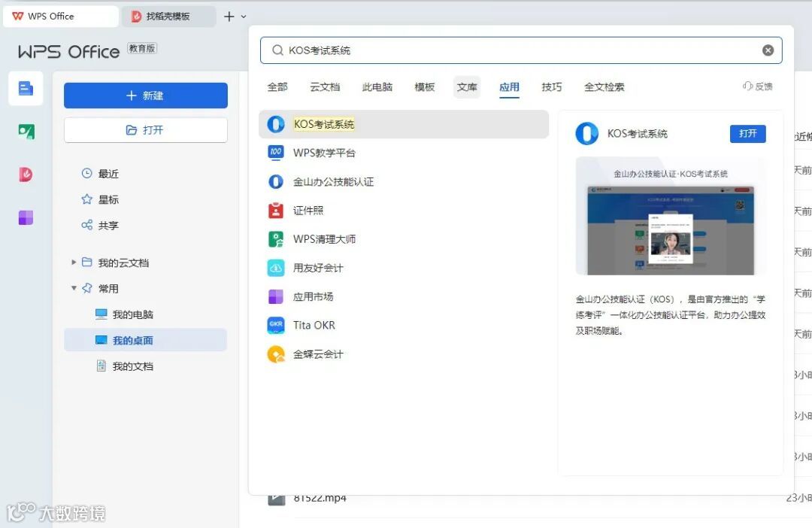Image resolution: width=812 pixels, height=528 pixels.
Task: Click the KOS preview screenshot thumbnail
Action: point(671,216)
